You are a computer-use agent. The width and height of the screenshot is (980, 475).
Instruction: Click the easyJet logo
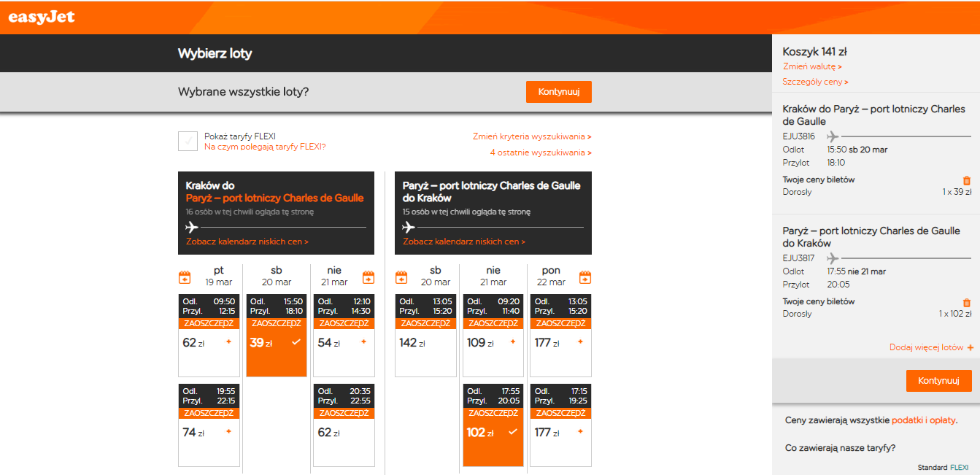[42, 18]
